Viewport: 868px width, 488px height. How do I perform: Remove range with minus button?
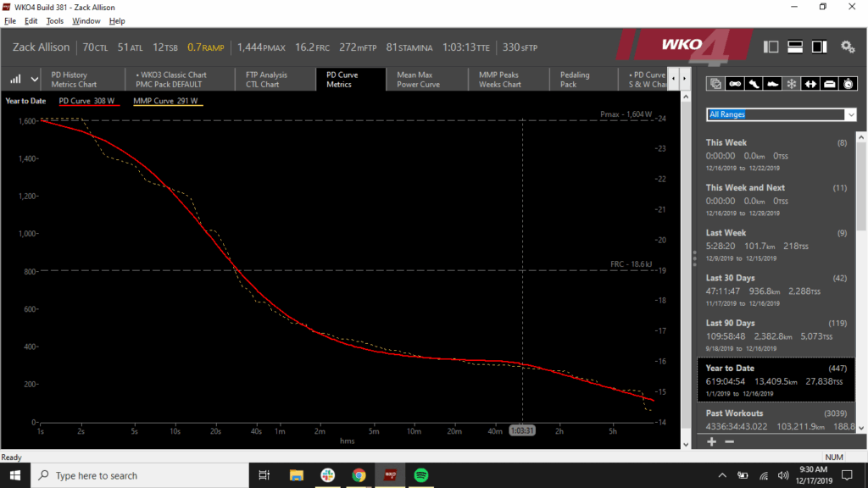[730, 441]
